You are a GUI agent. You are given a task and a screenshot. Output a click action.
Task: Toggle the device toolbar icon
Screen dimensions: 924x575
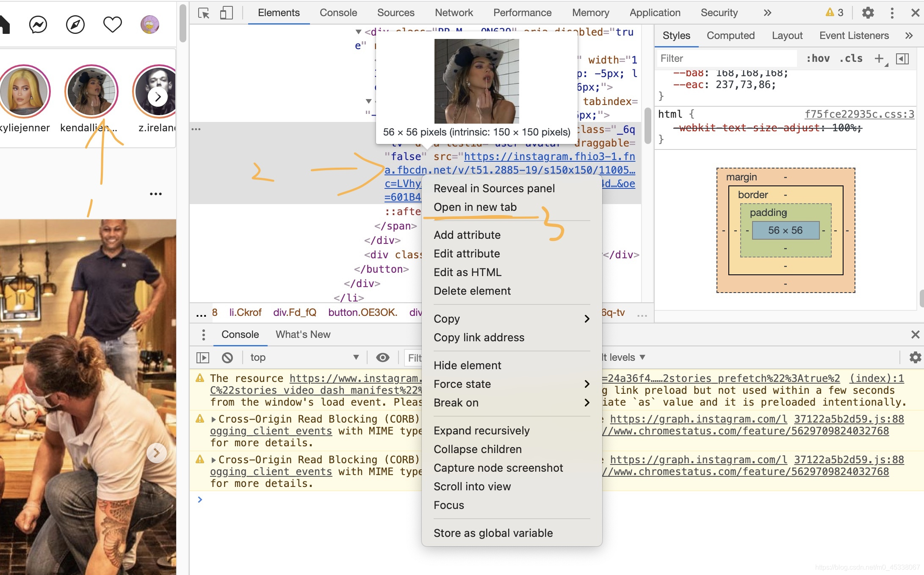click(227, 13)
